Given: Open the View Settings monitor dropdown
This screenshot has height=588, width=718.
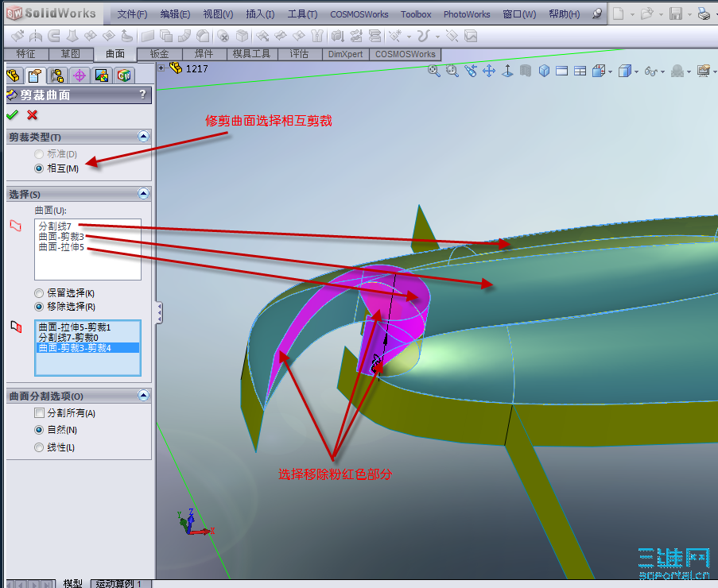Looking at the screenshot, I should [715, 72].
